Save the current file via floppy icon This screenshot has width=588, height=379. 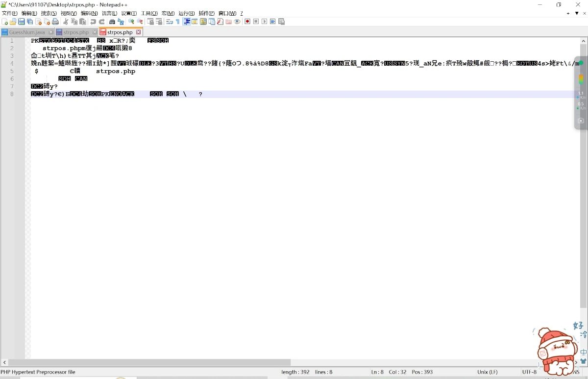click(x=21, y=22)
